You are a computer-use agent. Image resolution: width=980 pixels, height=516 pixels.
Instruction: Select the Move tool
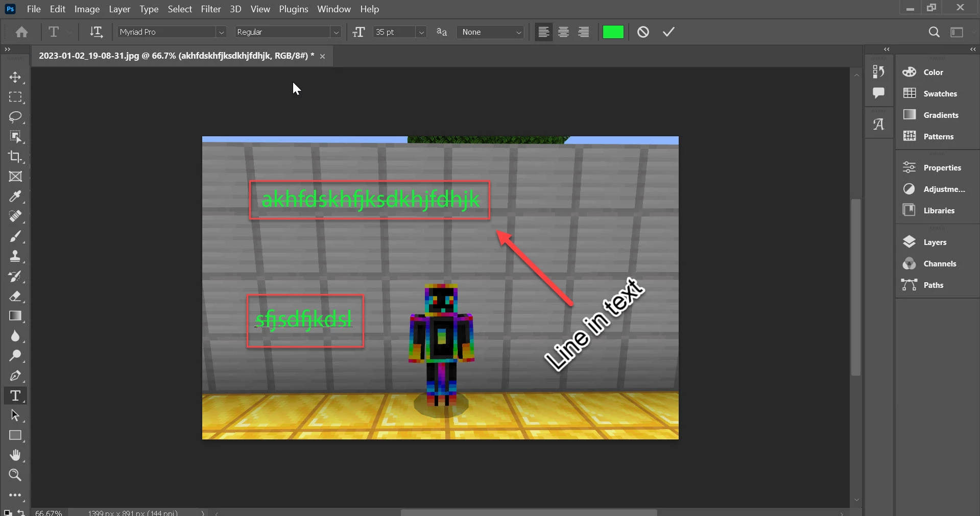point(15,77)
